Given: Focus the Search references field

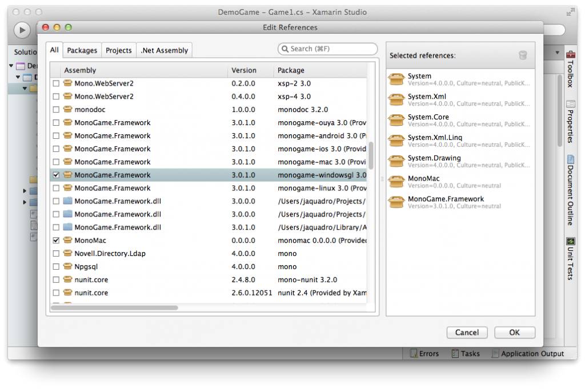Looking at the screenshot, I should 327,49.
